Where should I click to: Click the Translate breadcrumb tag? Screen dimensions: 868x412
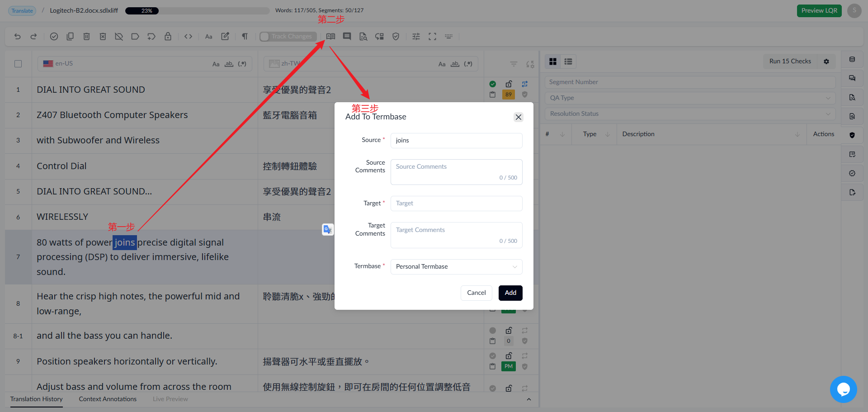(x=22, y=11)
